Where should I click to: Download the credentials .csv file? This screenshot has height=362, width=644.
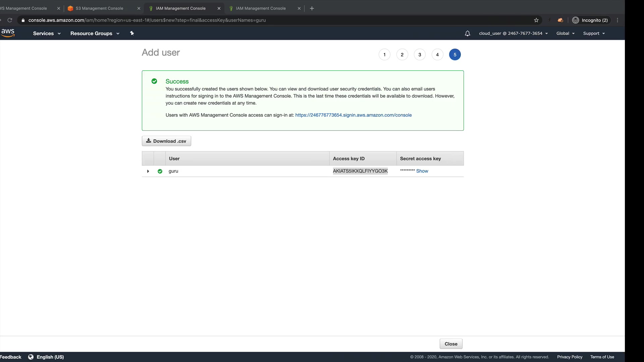coord(166,141)
